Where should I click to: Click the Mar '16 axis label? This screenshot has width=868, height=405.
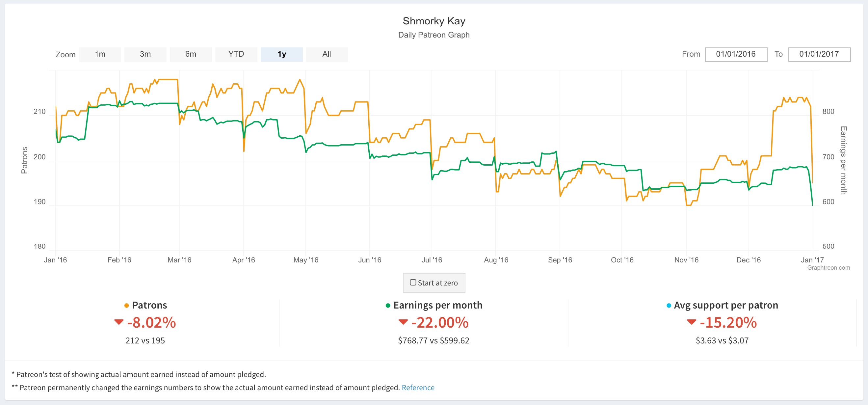[x=179, y=260]
